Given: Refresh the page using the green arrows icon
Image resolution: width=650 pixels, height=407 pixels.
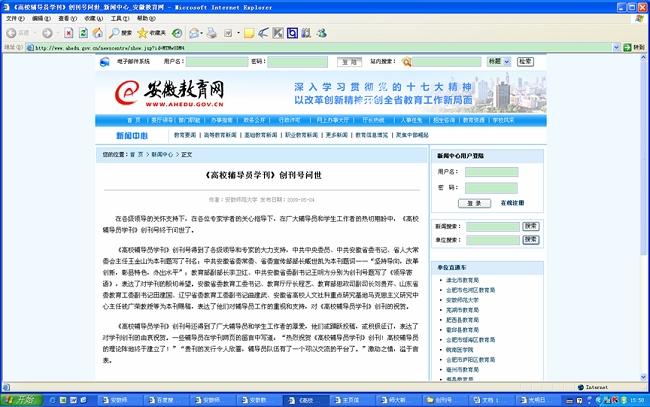Looking at the screenshot, I should tap(83, 33).
